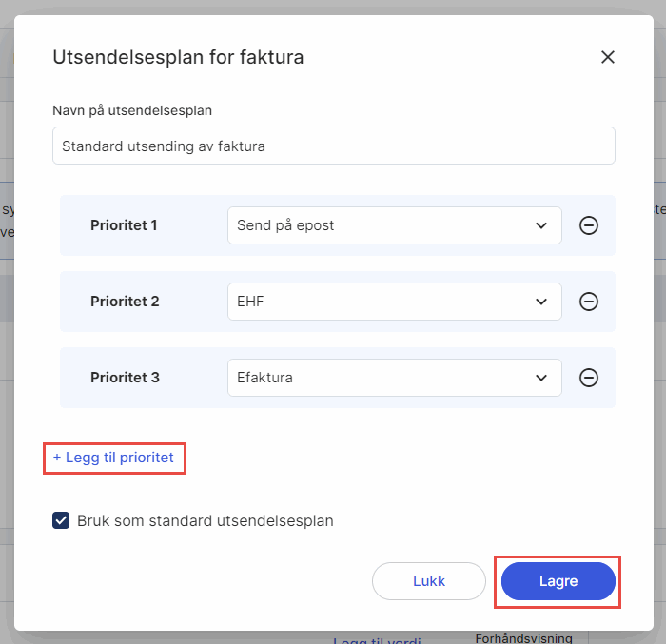Close the Utsendelsesplan dialog with X
Image resolution: width=666 pixels, height=644 pixels.
(x=608, y=57)
